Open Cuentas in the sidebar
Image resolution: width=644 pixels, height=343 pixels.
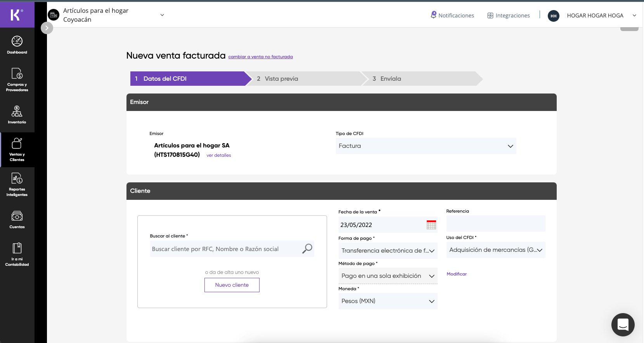pos(17,219)
